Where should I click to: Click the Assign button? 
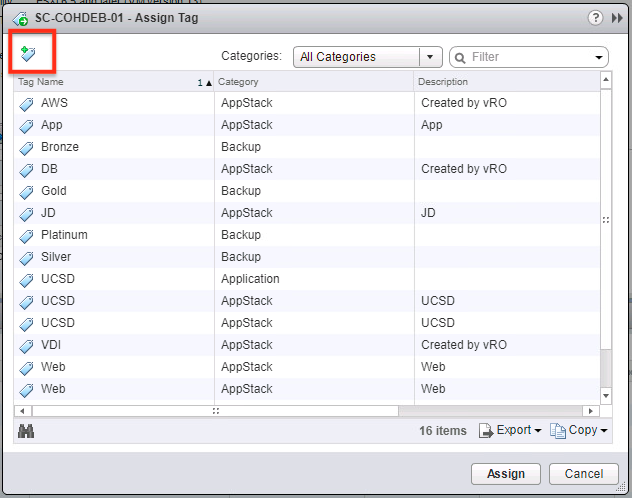click(x=506, y=474)
